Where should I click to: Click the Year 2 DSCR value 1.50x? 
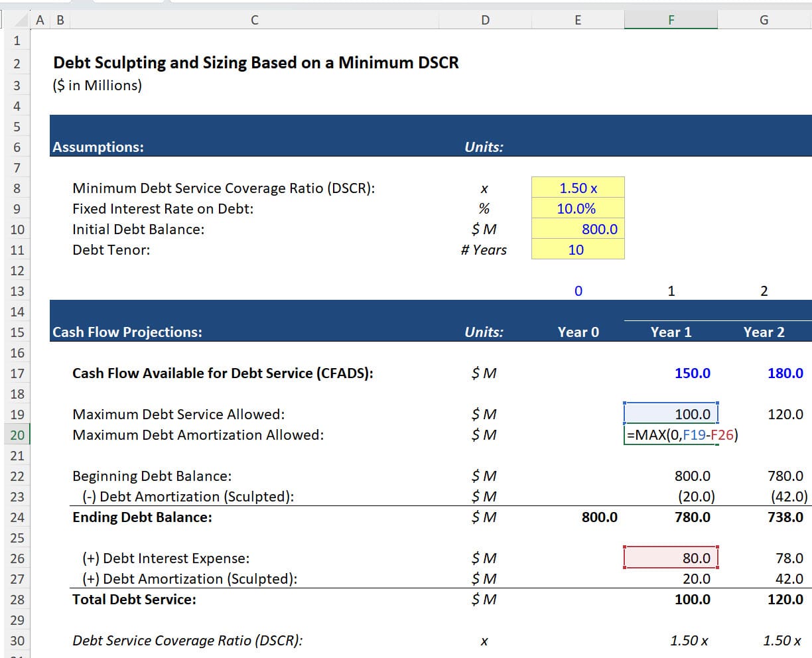point(783,640)
